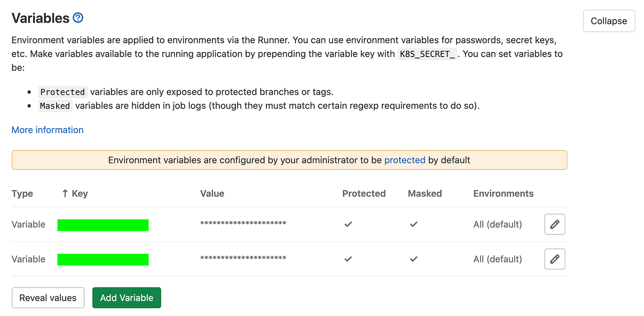Open the edit pencil for the first variable

coord(555,224)
